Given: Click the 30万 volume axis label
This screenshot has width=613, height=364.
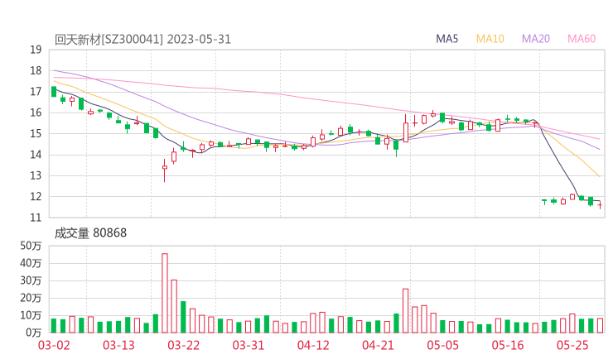Looking at the screenshot, I should click(31, 280).
